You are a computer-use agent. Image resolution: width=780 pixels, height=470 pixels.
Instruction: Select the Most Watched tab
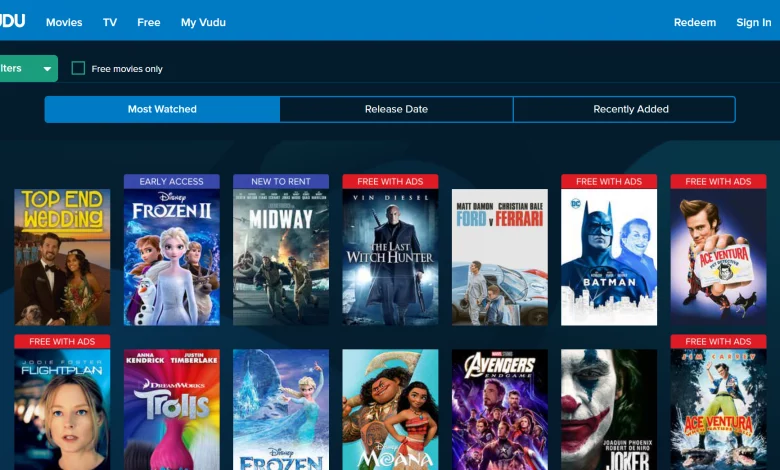click(x=162, y=109)
